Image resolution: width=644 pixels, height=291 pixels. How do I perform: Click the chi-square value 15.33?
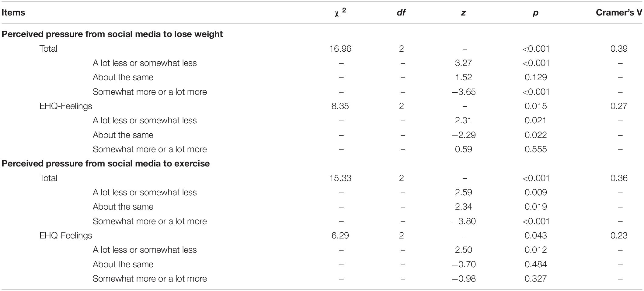[x=340, y=178]
